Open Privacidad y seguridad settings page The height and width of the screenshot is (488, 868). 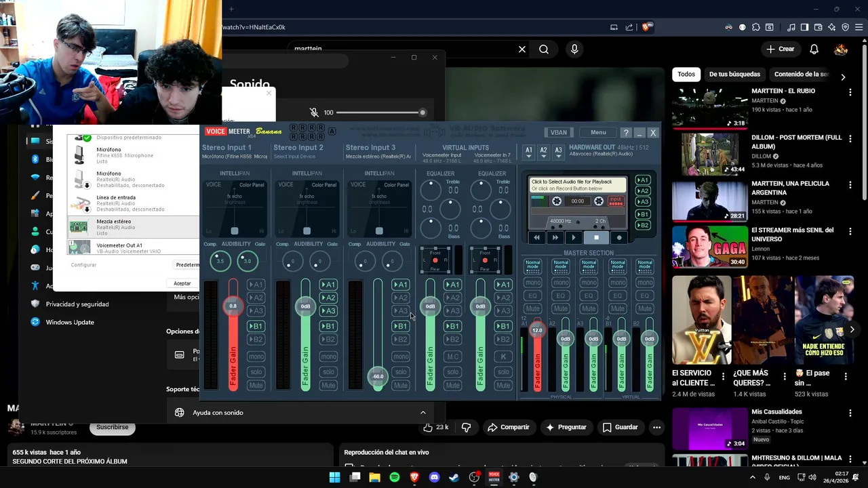(x=77, y=304)
